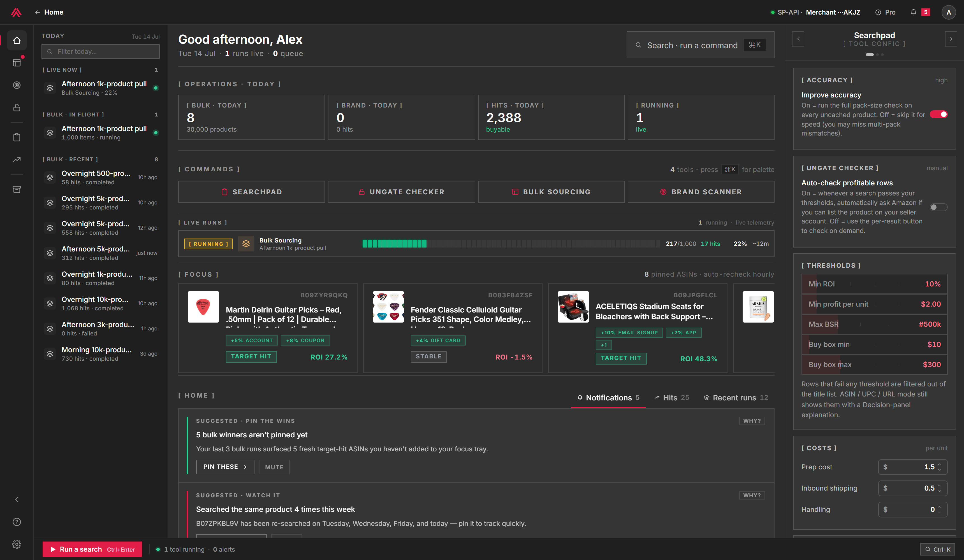Screen dimensions: 964x560
Task: Click the app logo in the top bar
Action: 16,12
